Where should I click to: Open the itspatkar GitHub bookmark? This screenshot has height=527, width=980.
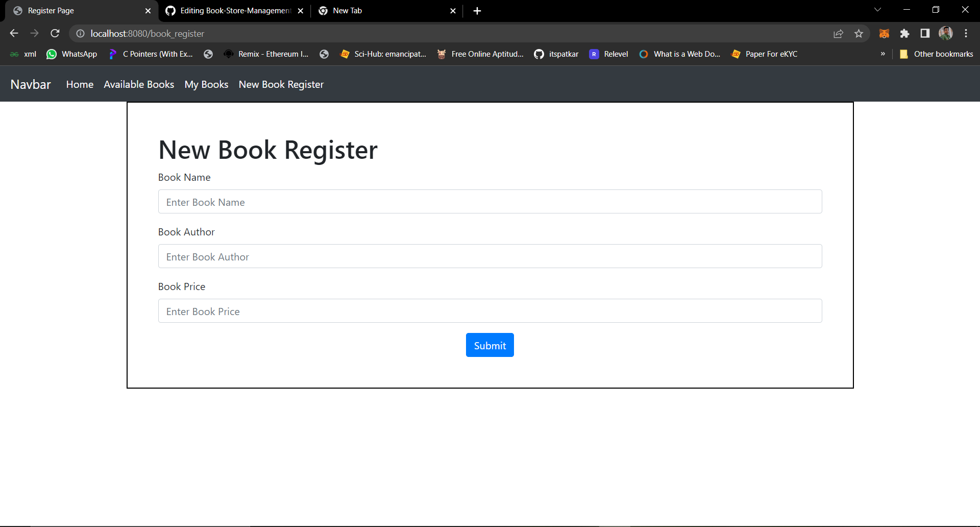click(556, 54)
